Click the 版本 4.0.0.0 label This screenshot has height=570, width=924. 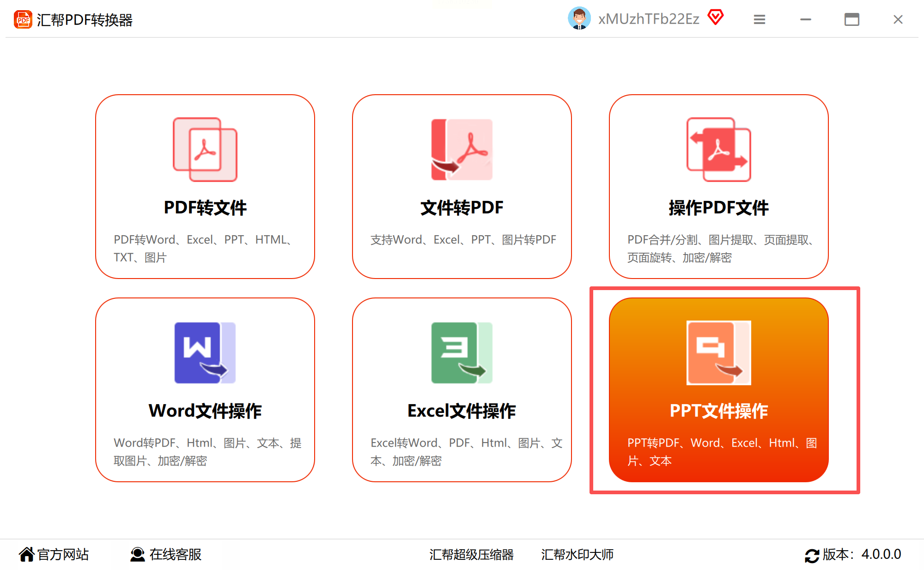pyautogui.click(x=862, y=554)
